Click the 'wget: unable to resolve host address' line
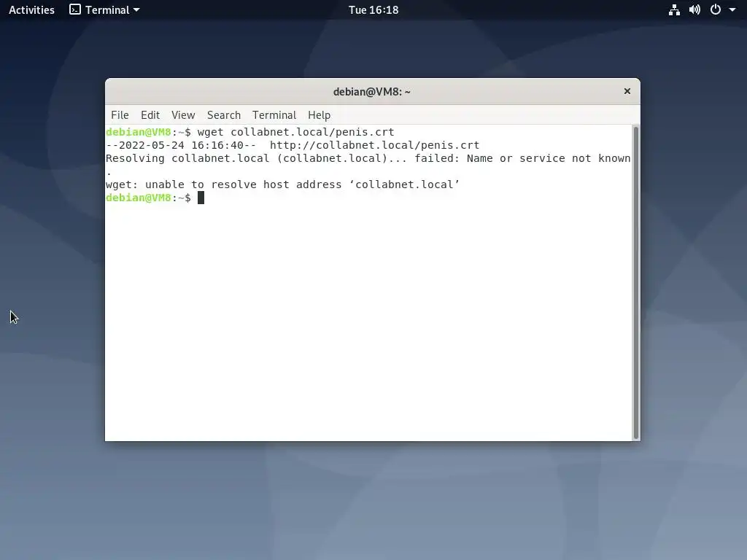 pos(282,184)
